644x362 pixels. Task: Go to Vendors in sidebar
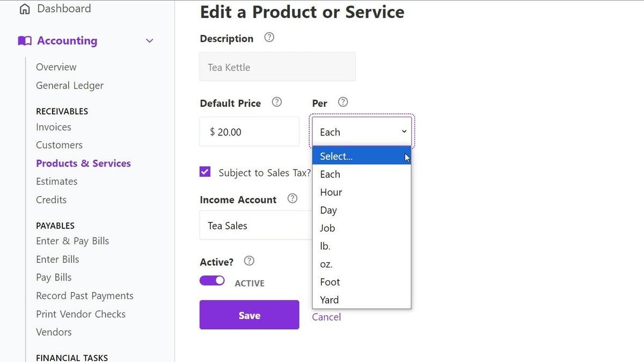(54, 332)
